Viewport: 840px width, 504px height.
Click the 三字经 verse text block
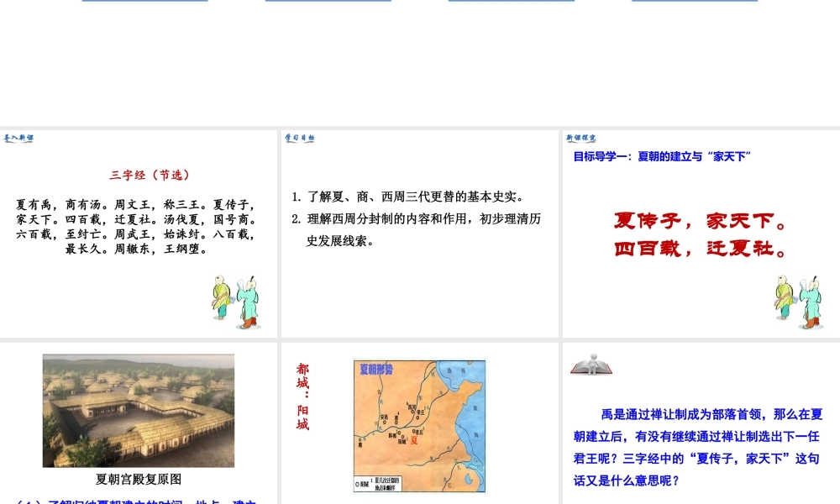(136, 226)
